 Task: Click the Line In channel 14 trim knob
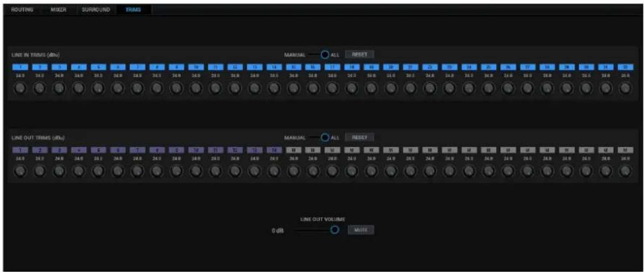[274, 88]
